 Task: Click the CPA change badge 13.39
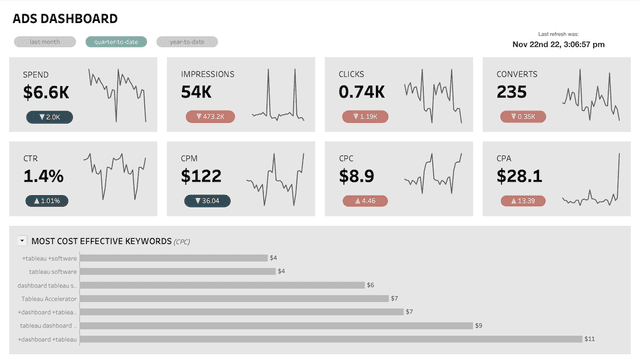pyautogui.click(x=523, y=201)
